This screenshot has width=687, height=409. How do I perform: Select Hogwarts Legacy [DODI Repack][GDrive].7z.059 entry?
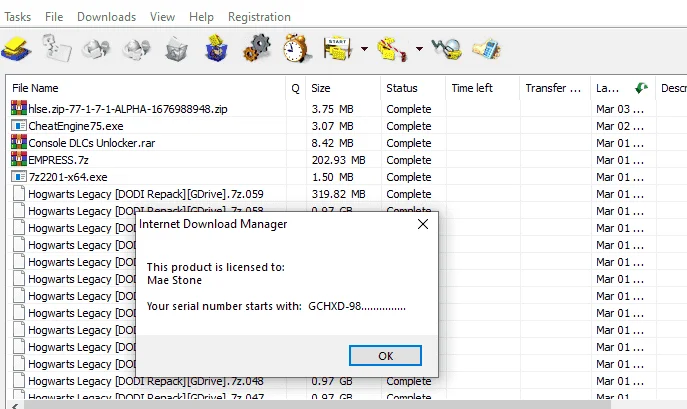click(146, 194)
